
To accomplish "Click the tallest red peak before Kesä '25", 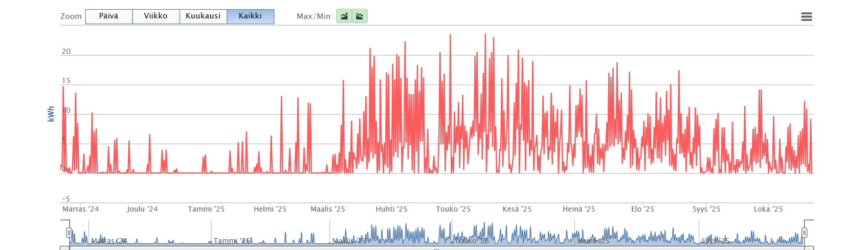I will [485, 35].
